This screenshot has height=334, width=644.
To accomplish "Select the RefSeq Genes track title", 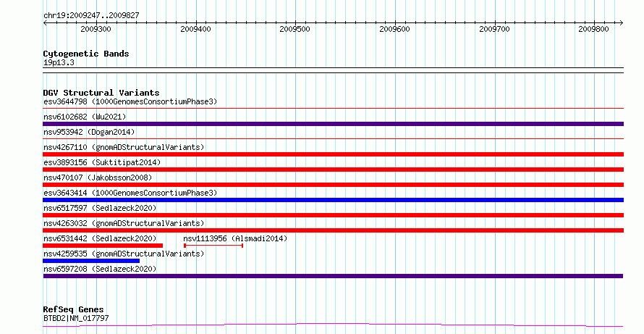I will 74,309.
